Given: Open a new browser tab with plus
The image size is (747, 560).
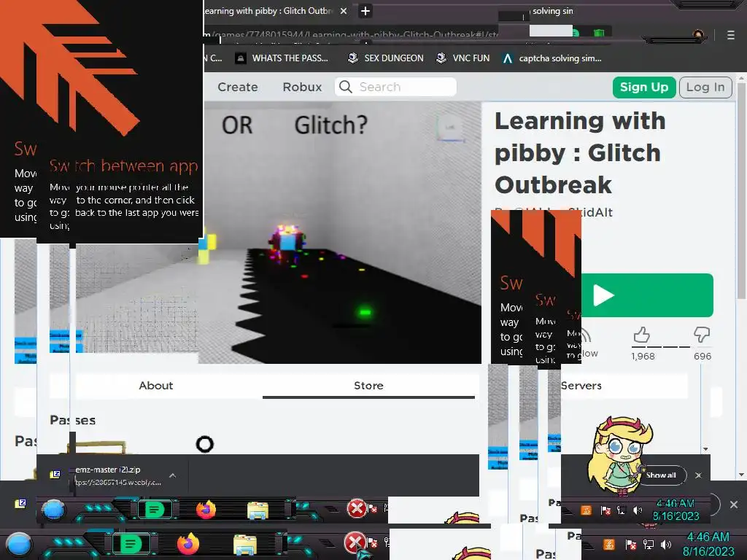Looking at the screenshot, I should click(x=365, y=11).
